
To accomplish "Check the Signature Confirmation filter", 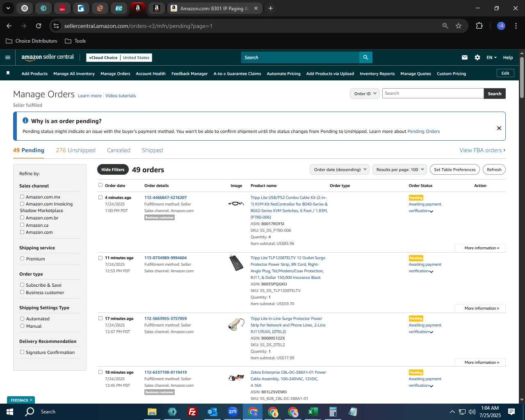I will click(22, 352).
